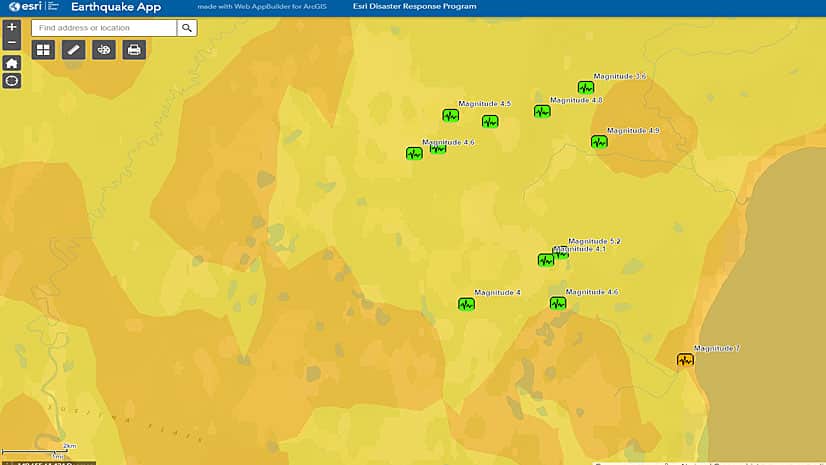Select the Magnitude 4.5 earthquake marker
Image resolution: width=826 pixels, height=465 pixels.
(450, 115)
